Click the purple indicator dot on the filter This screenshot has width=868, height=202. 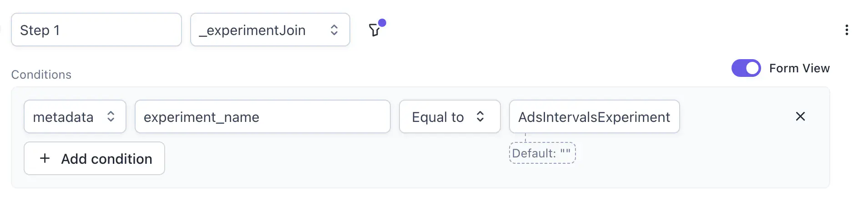point(382,23)
